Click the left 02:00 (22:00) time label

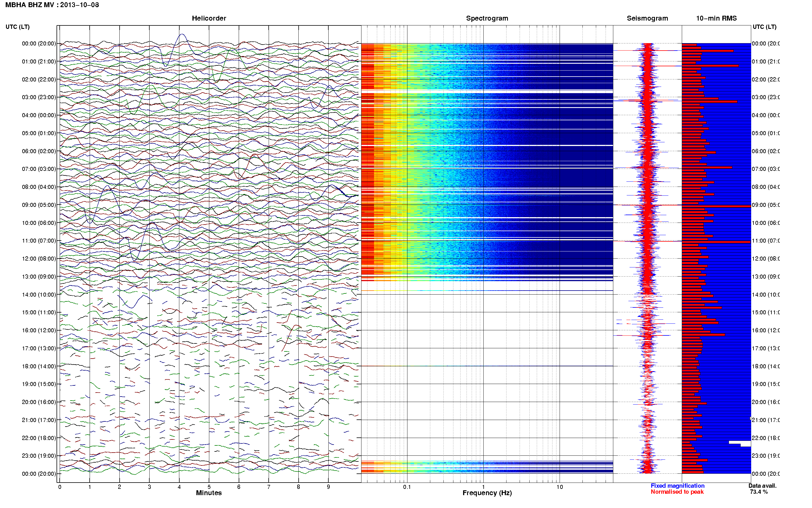(39, 79)
